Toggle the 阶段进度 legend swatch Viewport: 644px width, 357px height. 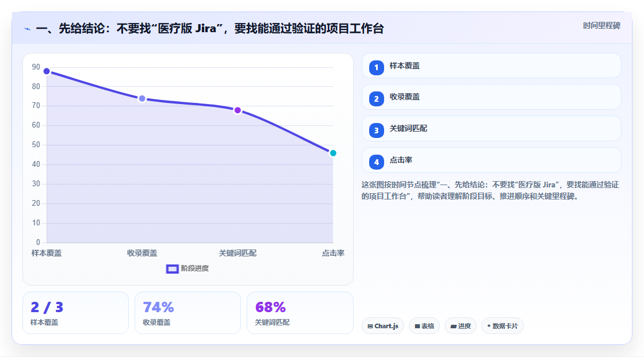172,268
